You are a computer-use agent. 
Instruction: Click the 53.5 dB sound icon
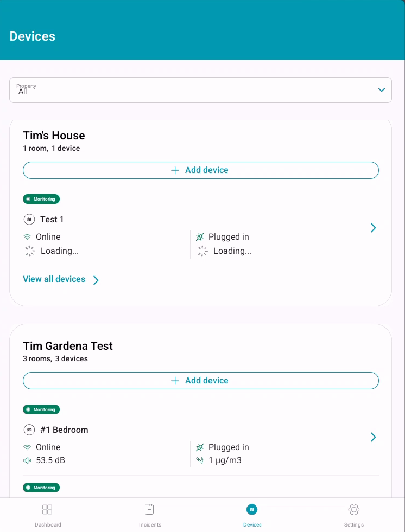(x=27, y=460)
